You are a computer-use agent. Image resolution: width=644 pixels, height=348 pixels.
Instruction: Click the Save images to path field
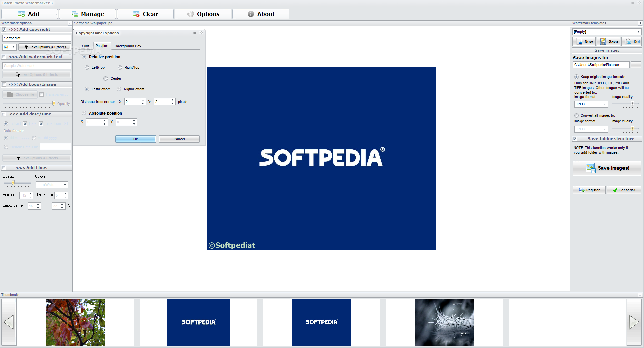coord(601,65)
